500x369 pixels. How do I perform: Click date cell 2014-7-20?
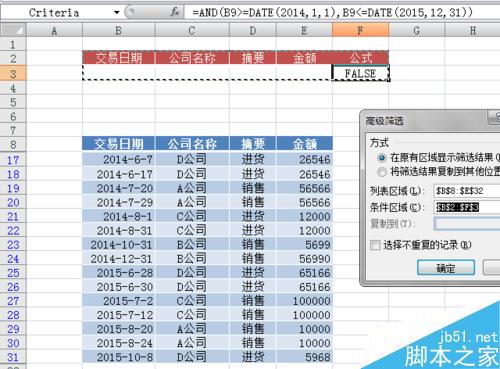pos(119,188)
